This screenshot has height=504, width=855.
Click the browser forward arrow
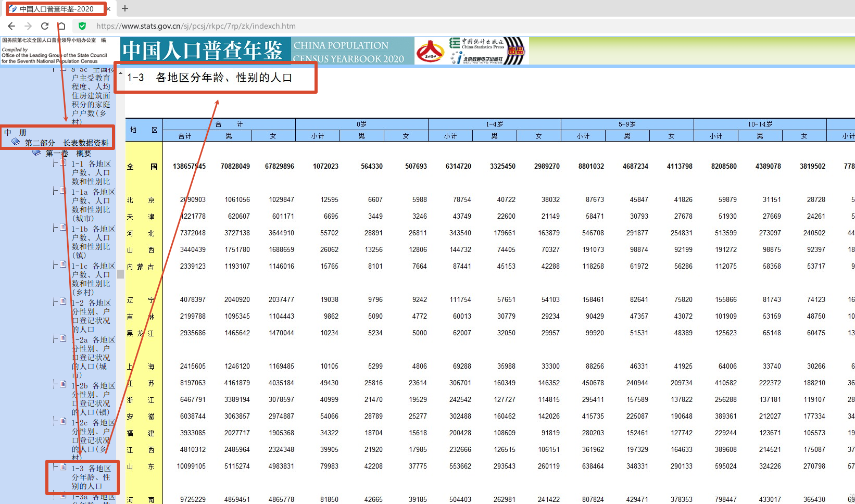click(28, 26)
